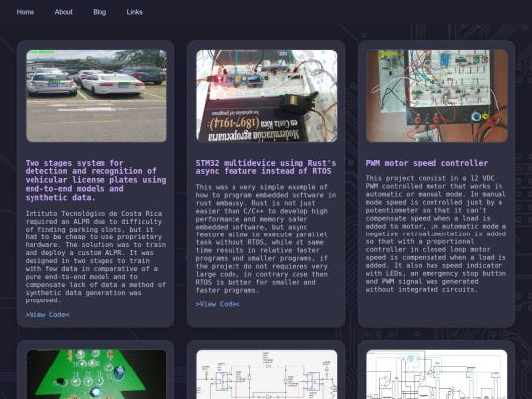532x399 pixels.
Task: Go to the About page
Action: coord(64,12)
